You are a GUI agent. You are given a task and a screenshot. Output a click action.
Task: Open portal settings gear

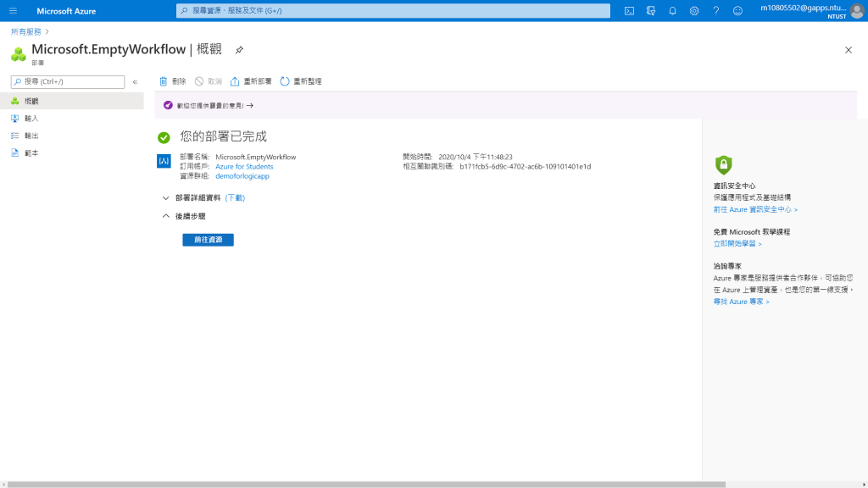[x=694, y=10]
